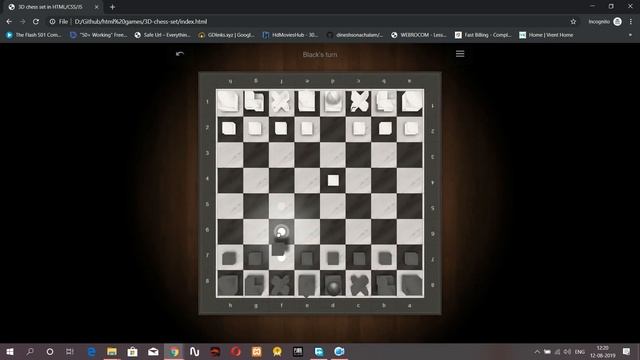This screenshot has height=360, width=640.
Task: Bookmark this page with the star
Action: 573,21
